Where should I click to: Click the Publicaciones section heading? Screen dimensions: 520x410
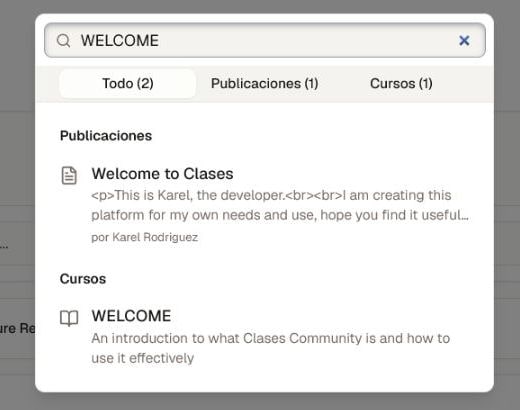coord(106,136)
